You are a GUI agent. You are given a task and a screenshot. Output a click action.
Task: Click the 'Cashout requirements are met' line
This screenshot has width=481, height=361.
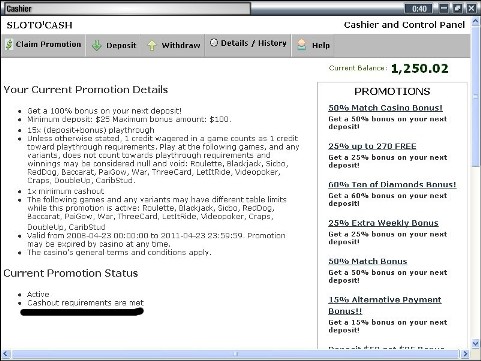[x=85, y=303]
